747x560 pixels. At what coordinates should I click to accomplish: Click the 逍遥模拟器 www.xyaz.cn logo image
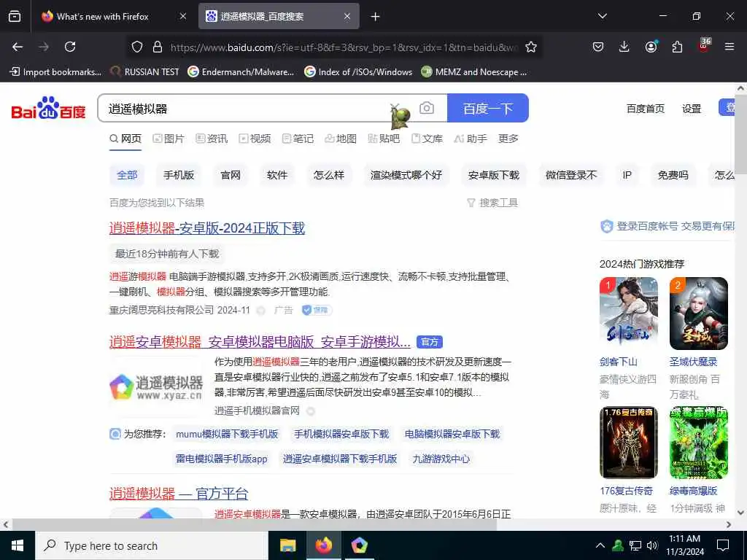click(156, 387)
